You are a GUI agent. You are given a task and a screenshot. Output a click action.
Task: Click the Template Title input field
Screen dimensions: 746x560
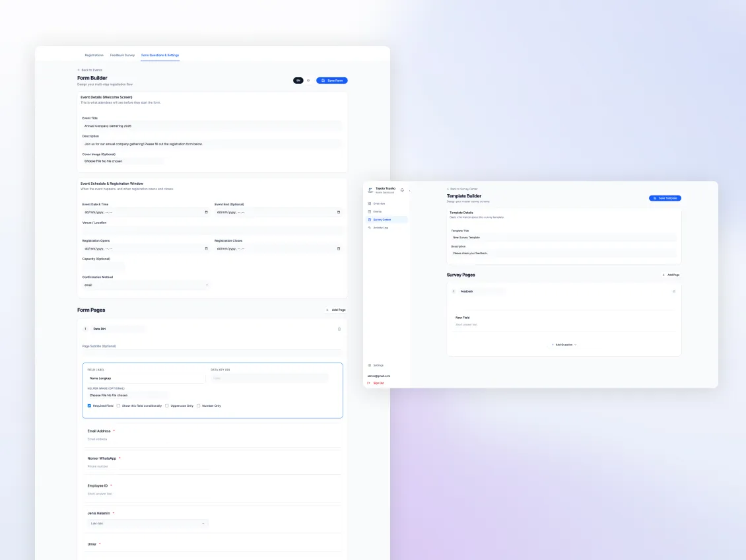pos(564,238)
